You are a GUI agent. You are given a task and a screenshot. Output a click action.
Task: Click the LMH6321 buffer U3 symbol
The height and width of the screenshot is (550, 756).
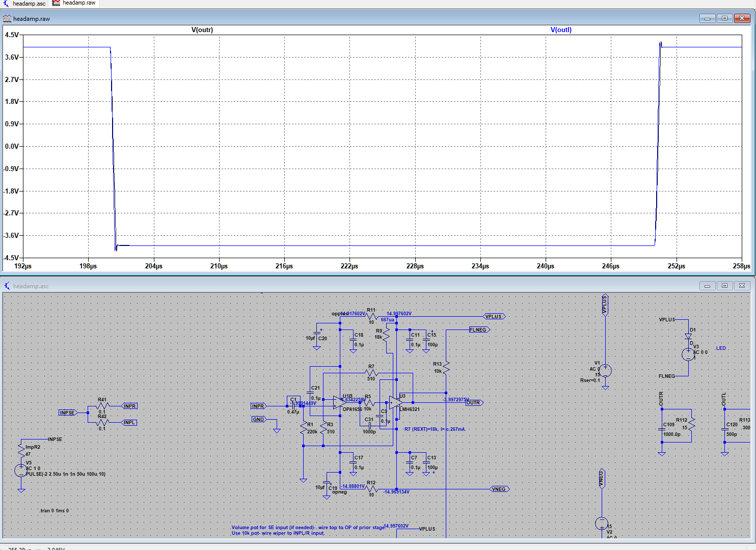pyautogui.click(x=396, y=402)
